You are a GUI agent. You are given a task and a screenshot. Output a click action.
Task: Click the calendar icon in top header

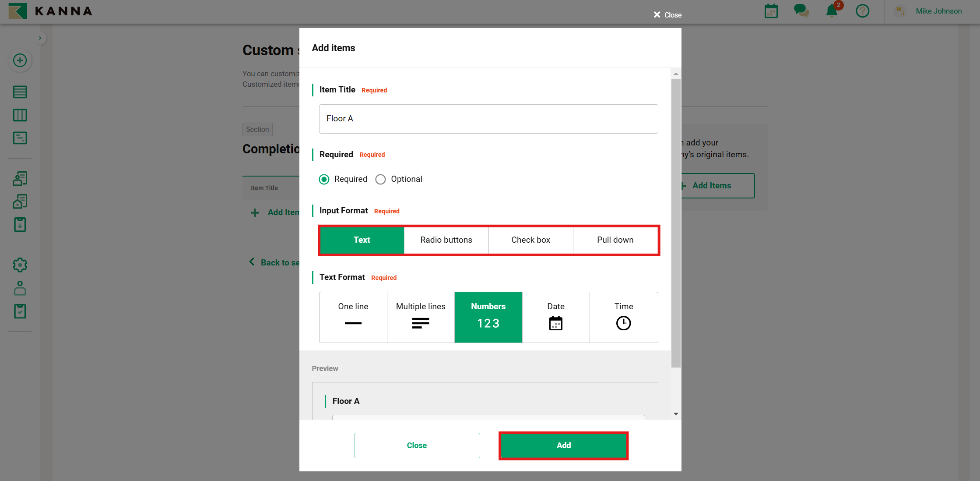point(771,11)
